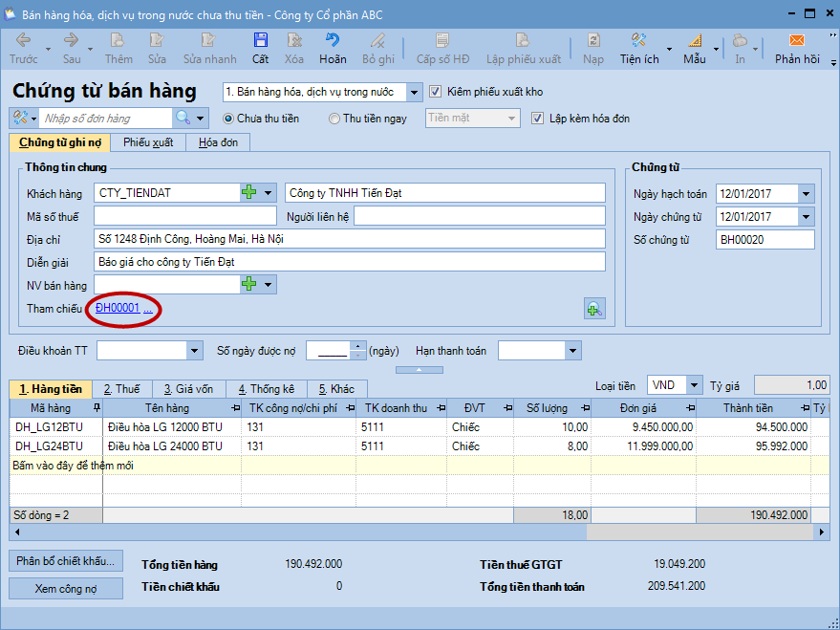The image size is (840, 630).
Task: Toggle Lập kèm hóa đơn checkbox
Action: 537,119
